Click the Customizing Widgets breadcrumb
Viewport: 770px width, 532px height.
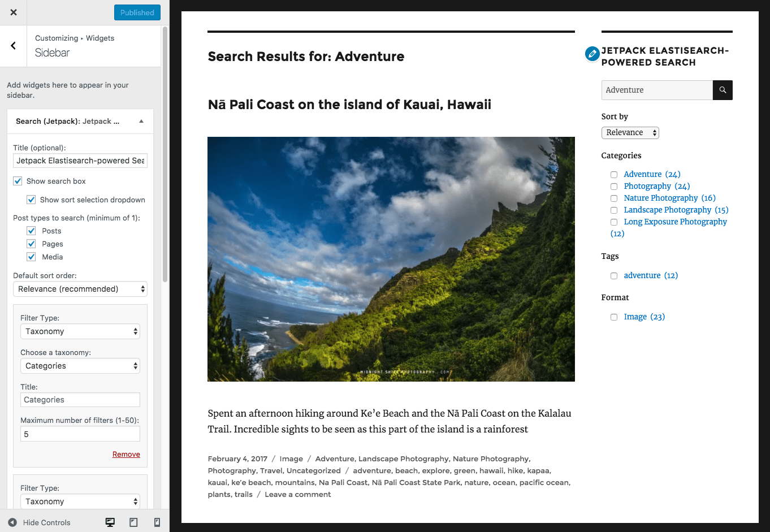(x=75, y=38)
